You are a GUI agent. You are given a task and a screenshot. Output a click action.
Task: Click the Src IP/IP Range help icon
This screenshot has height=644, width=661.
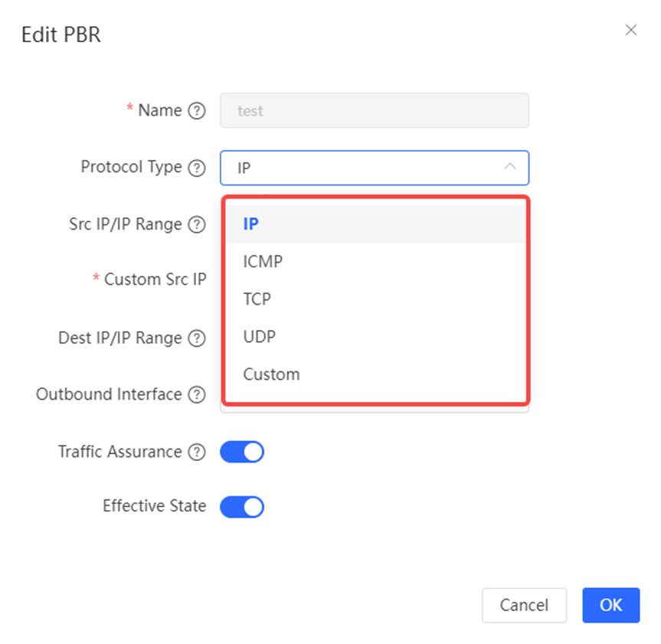coord(197,224)
